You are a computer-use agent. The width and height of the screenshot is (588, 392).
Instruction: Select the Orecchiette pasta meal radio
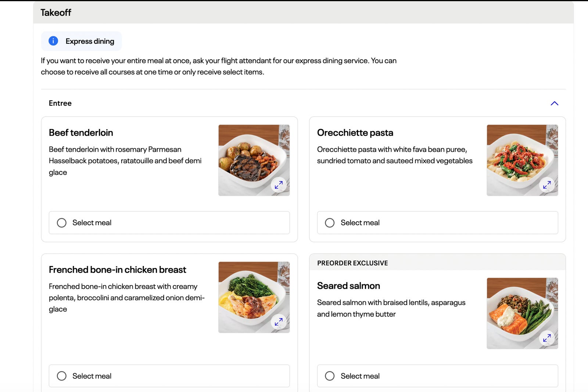point(330,223)
